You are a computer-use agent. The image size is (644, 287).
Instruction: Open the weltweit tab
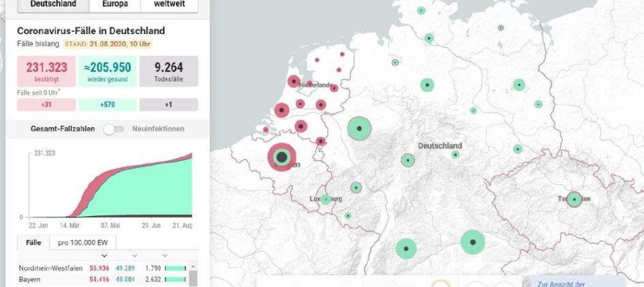170,3
